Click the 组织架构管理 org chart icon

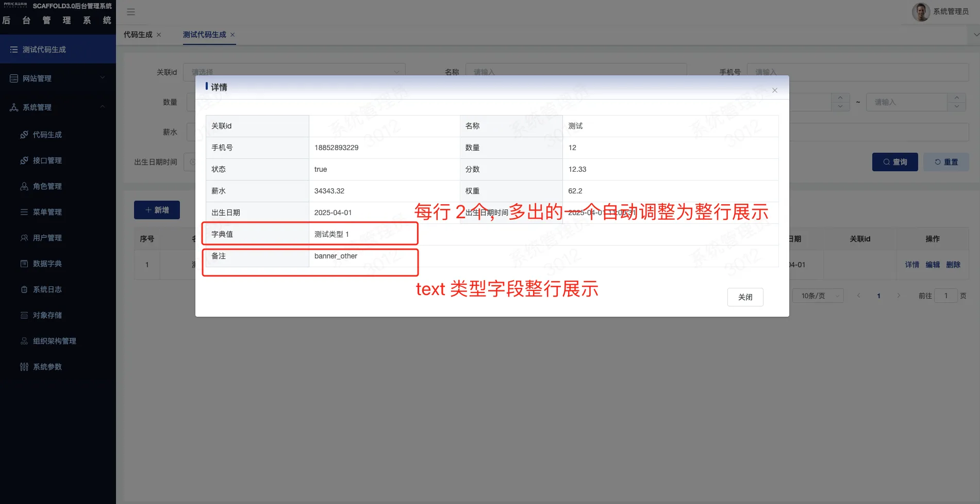[x=24, y=341]
